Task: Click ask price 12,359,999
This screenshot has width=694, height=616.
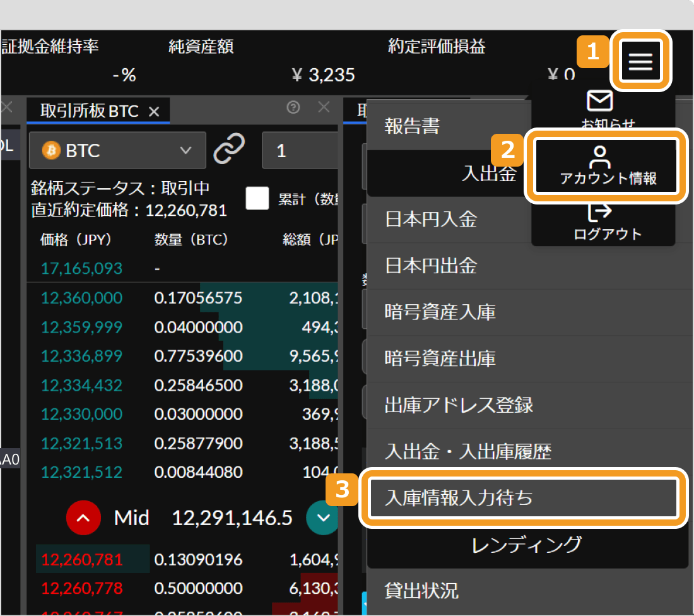Action: point(81,328)
